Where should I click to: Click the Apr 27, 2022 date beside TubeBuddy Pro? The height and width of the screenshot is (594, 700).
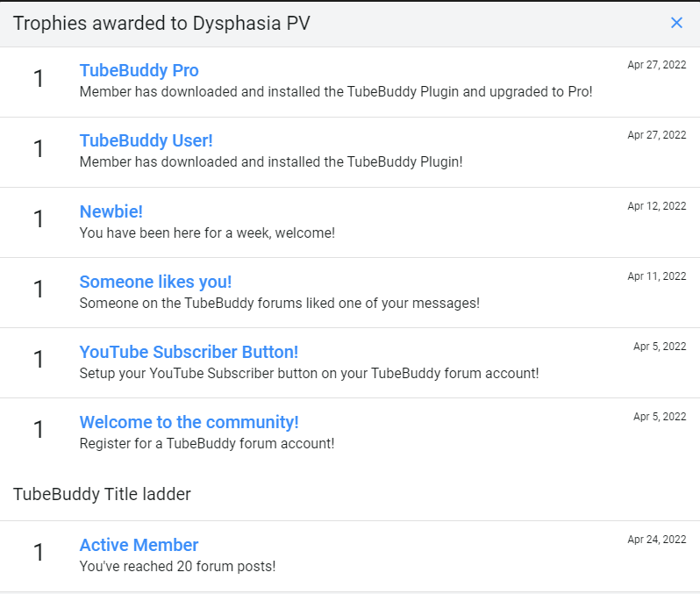point(656,65)
